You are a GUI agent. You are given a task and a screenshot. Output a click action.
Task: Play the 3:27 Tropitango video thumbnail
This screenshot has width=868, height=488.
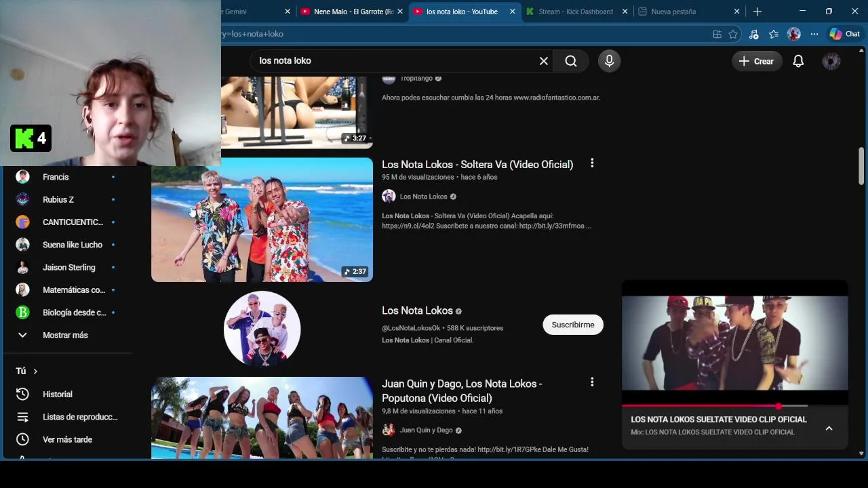point(296,113)
